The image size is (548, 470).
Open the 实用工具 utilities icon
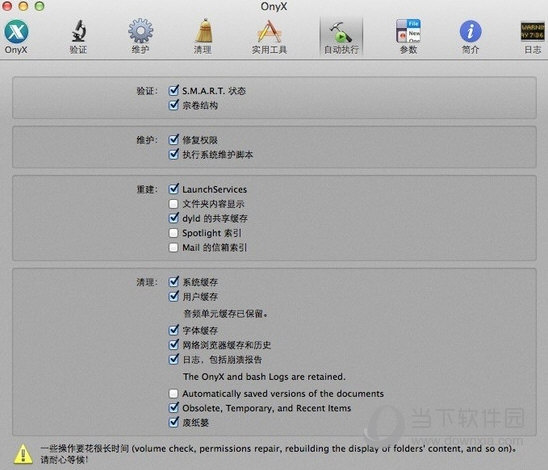click(269, 37)
